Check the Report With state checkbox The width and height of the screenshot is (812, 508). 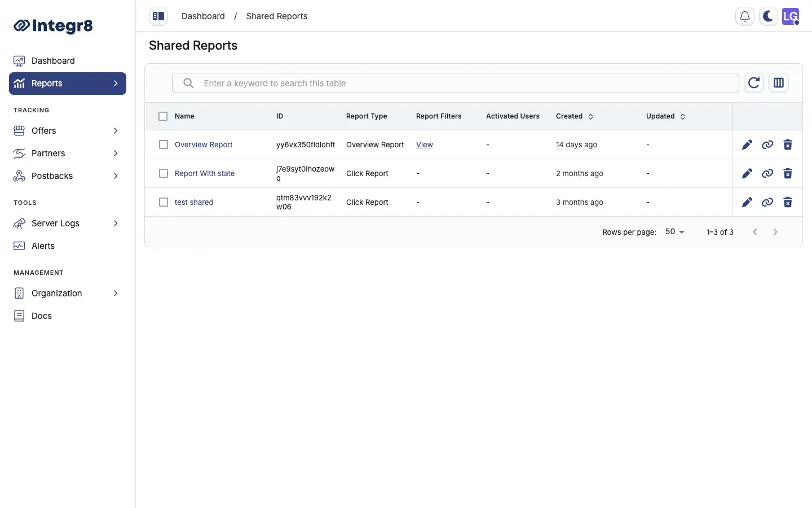pyautogui.click(x=164, y=173)
